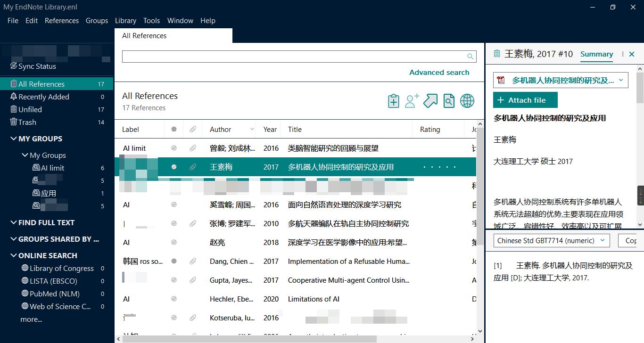Open the Edit menu
This screenshot has height=343, width=644.
[32, 21]
